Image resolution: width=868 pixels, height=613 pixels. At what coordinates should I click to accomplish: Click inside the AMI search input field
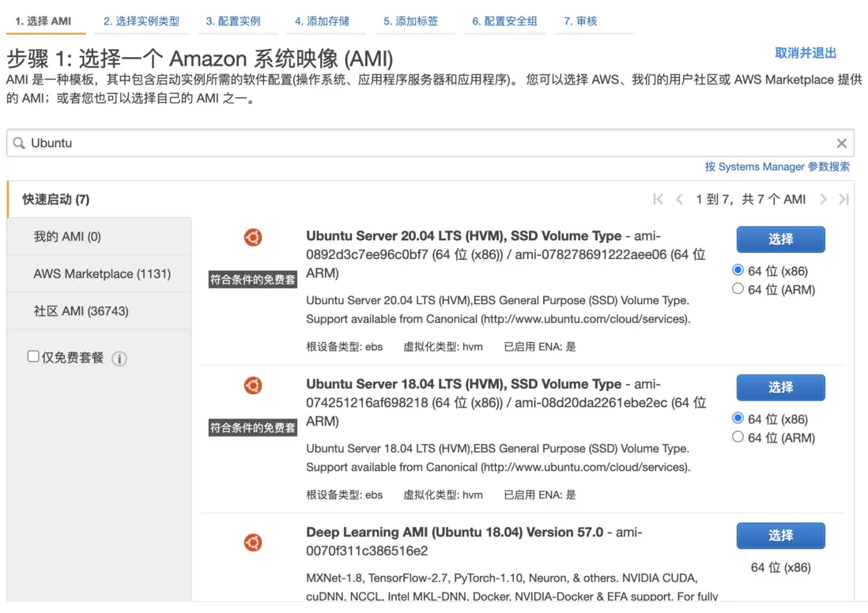(x=316, y=143)
